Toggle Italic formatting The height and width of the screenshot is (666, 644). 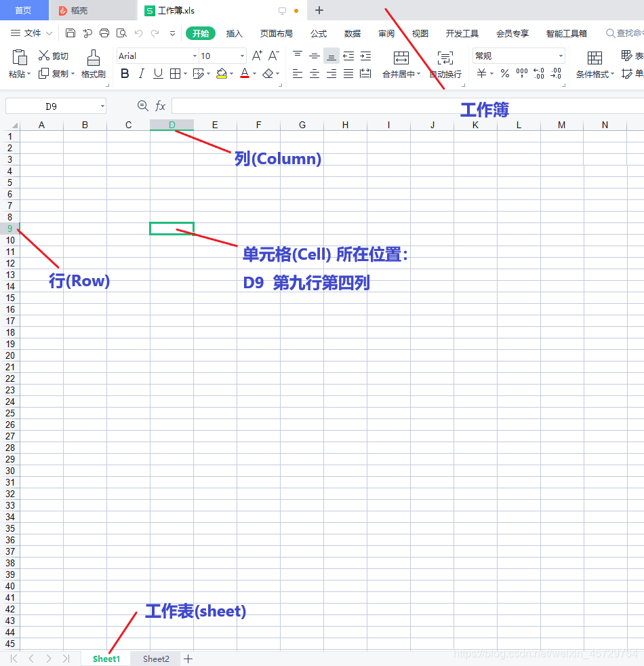(142, 74)
